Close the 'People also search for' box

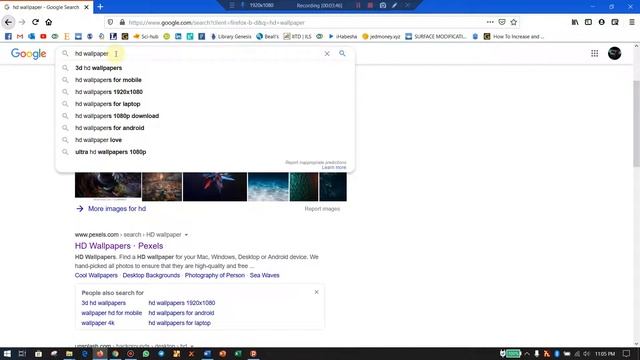(316, 292)
